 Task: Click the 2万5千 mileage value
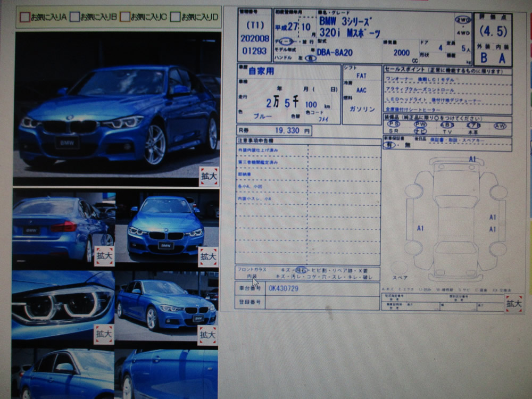[282, 102]
